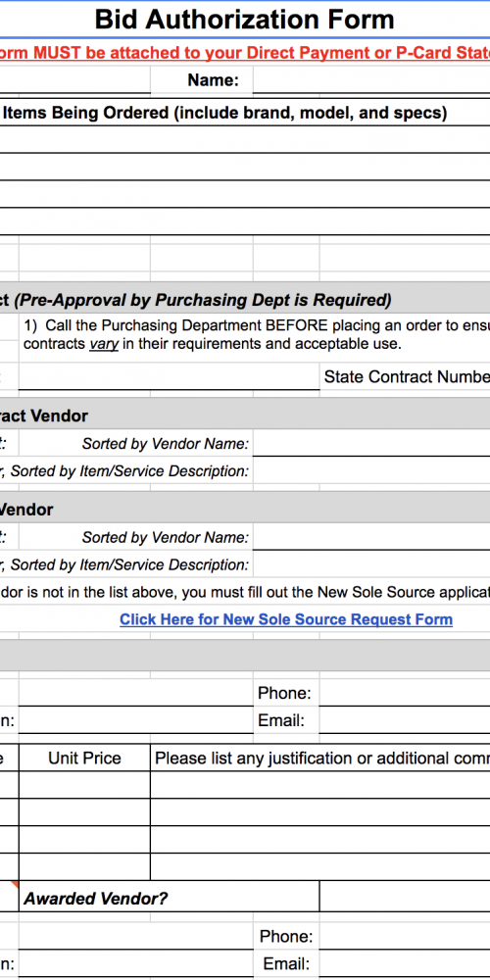Select the Awarded Vendor? cell

tap(169, 898)
